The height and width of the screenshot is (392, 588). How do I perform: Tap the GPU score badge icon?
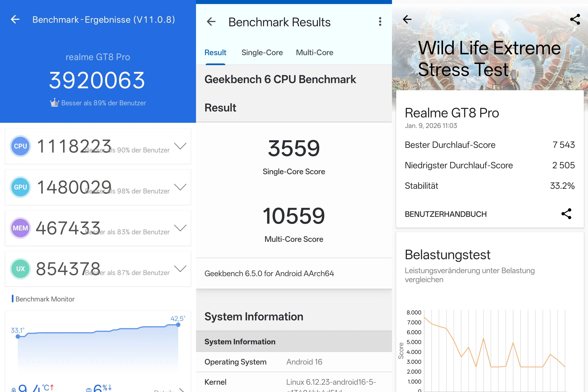pyautogui.click(x=21, y=187)
